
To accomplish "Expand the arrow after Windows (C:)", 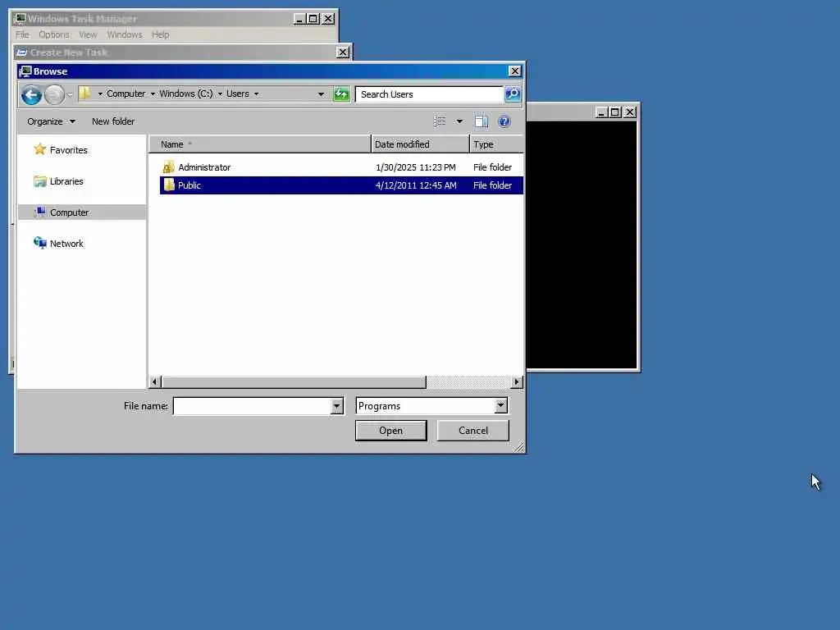I will (220, 94).
